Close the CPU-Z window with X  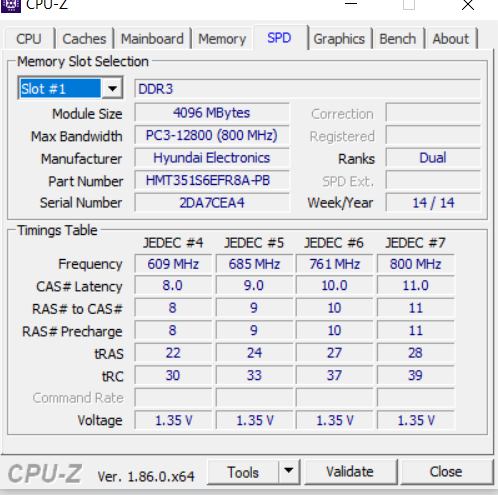click(468, 5)
